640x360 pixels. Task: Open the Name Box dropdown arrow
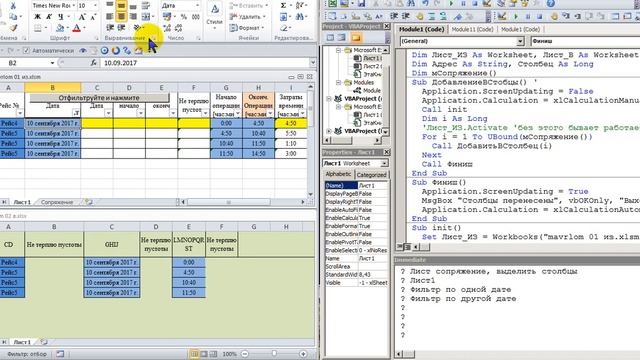point(52,63)
